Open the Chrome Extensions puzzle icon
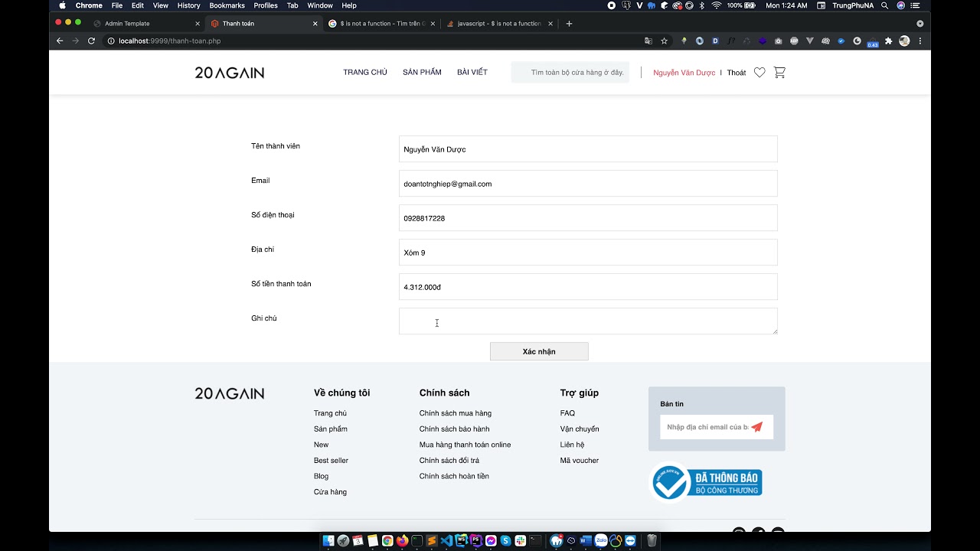 [x=888, y=41]
